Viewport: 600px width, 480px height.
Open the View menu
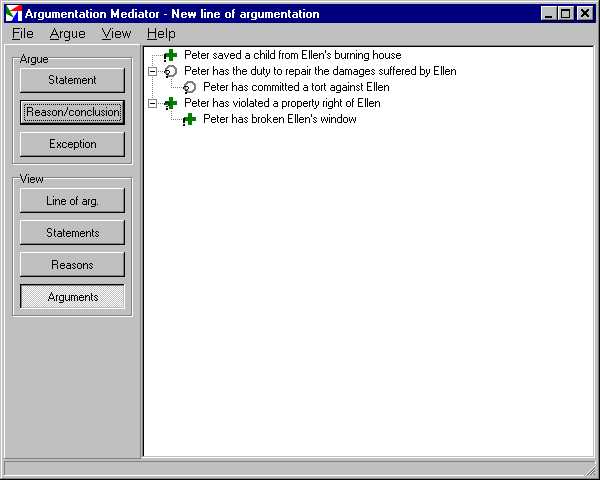click(x=116, y=34)
